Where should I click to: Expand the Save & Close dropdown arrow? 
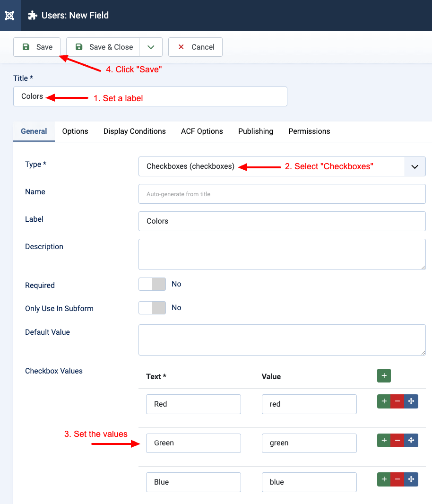(x=151, y=47)
